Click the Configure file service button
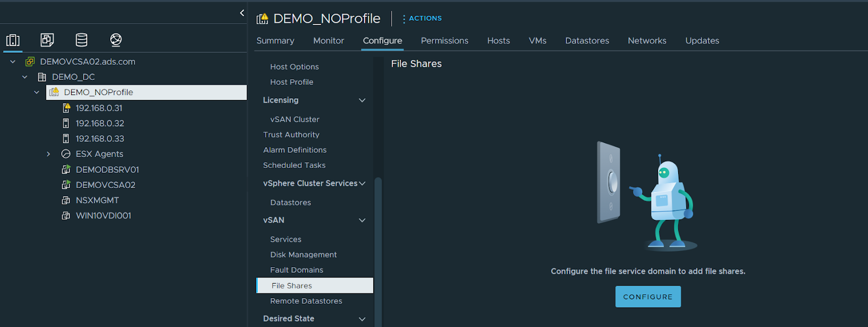This screenshot has width=868, height=327. (x=648, y=297)
